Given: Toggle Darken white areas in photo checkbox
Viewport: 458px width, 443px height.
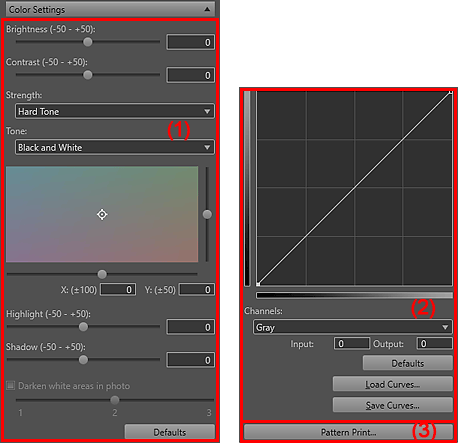Looking at the screenshot, I should (x=11, y=386).
